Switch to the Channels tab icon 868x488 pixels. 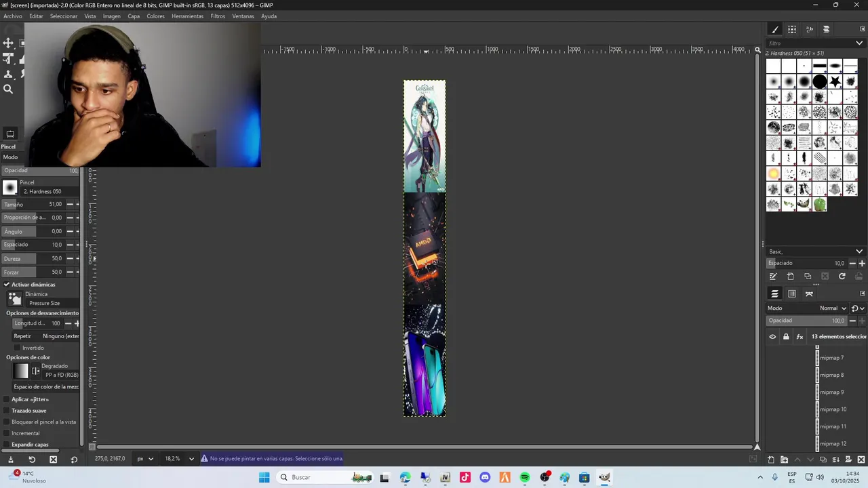click(x=792, y=293)
